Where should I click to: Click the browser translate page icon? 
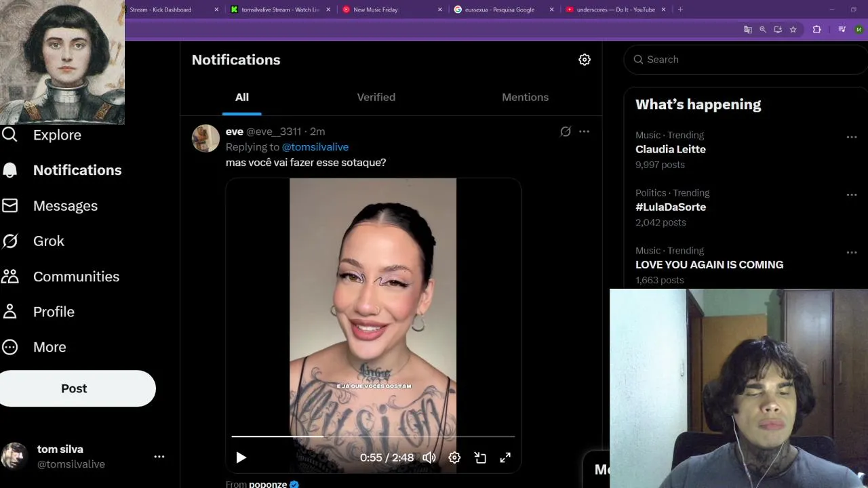(748, 30)
